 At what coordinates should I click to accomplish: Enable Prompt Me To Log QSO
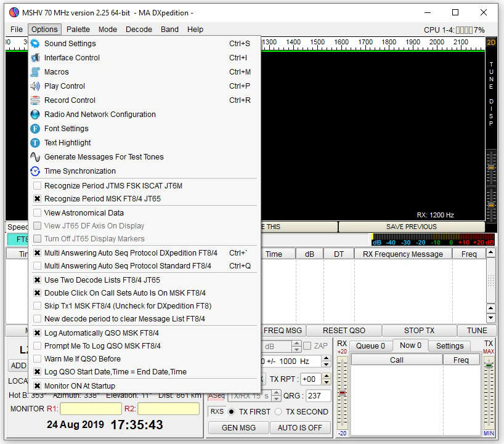[38, 345]
